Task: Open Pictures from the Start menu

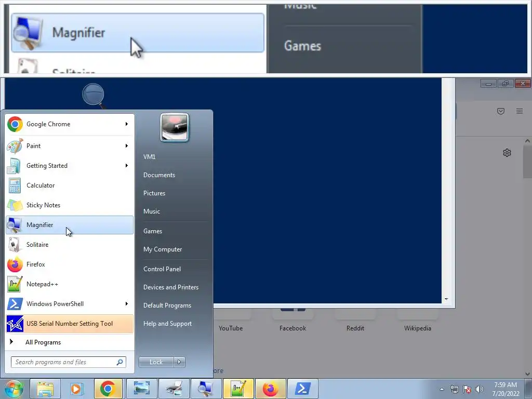Action: [154, 193]
